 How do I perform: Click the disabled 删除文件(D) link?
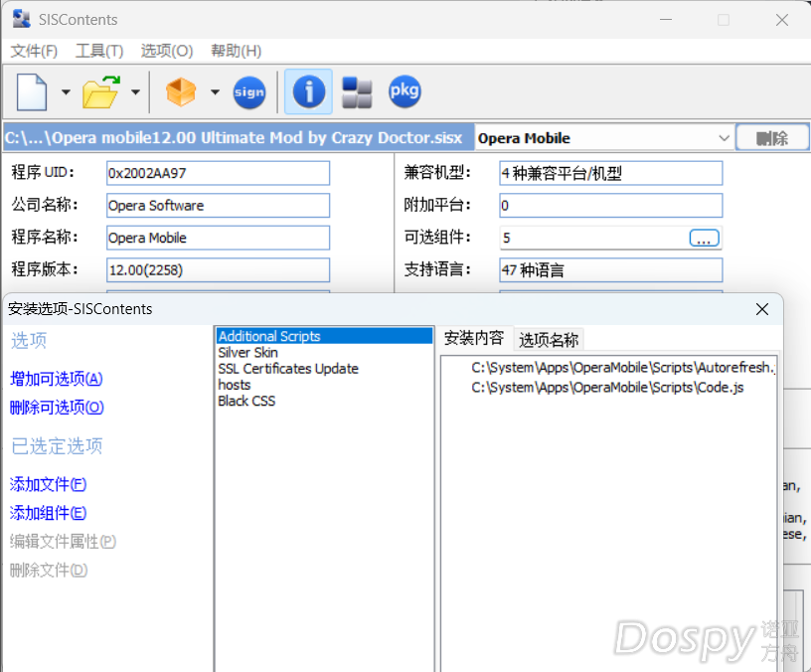tap(49, 570)
